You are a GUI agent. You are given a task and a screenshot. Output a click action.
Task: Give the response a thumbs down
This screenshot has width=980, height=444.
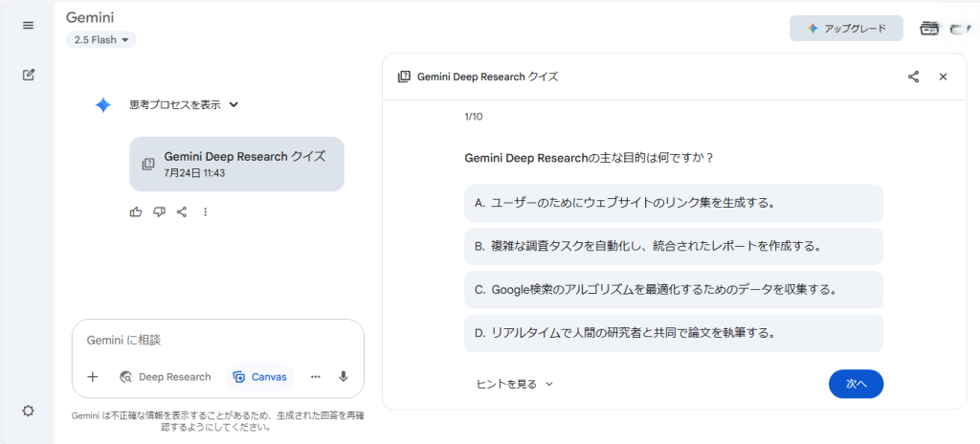pyautogui.click(x=159, y=211)
